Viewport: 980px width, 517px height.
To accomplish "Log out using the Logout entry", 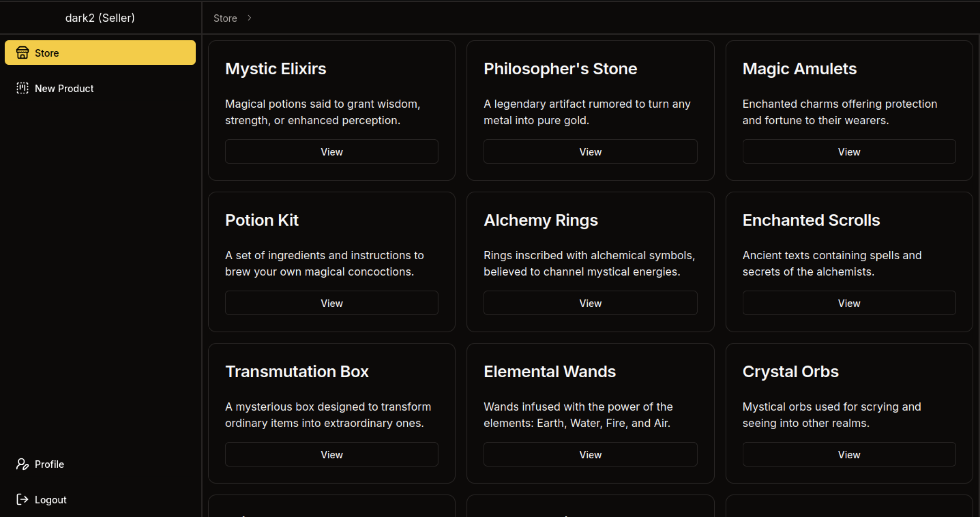I will [x=50, y=500].
